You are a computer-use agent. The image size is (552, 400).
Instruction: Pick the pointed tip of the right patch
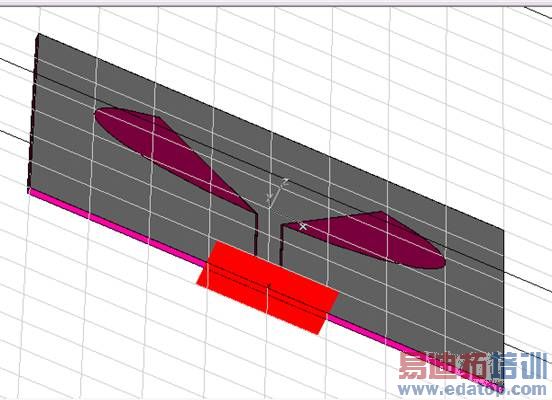287,225
